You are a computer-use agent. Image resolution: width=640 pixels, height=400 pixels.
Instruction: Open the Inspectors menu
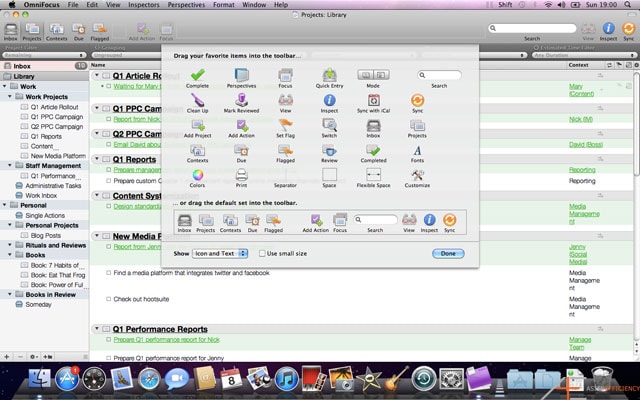(144, 5)
